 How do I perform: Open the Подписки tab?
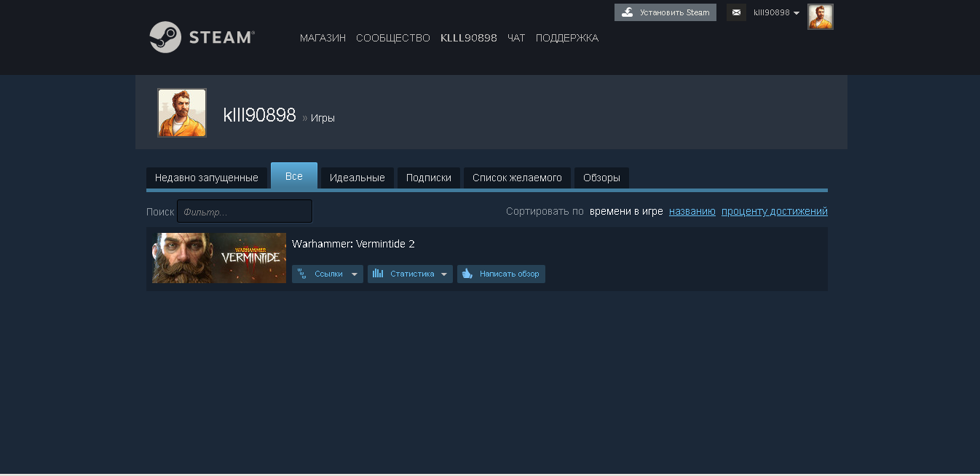pos(429,178)
